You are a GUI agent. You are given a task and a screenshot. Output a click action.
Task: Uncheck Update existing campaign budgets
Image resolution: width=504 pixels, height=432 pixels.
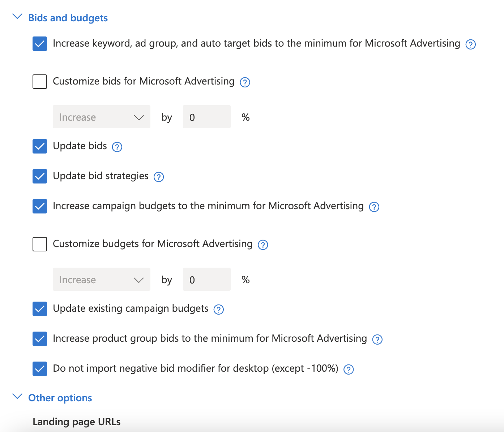pyautogui.click(x=40, y=309)
